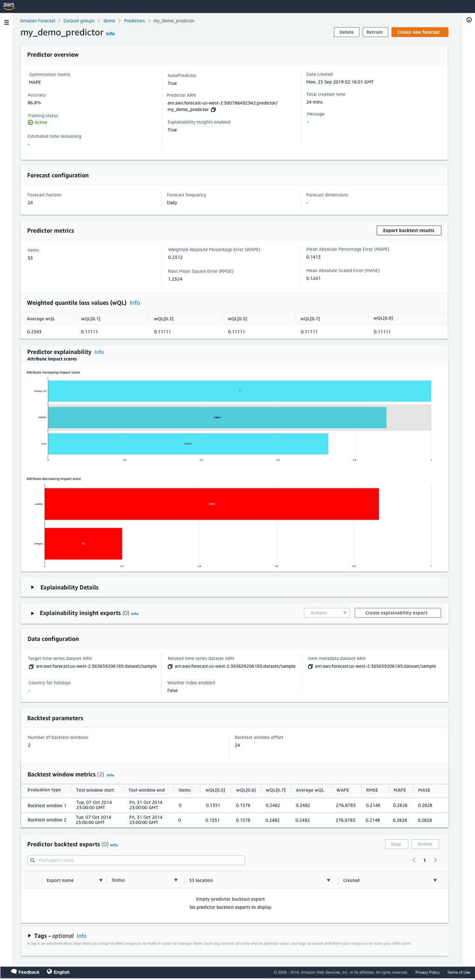The height and width of the screenshot is (980, 475).
Task: Open Terms of Use footer link
Action: click(x=459, y=973)
